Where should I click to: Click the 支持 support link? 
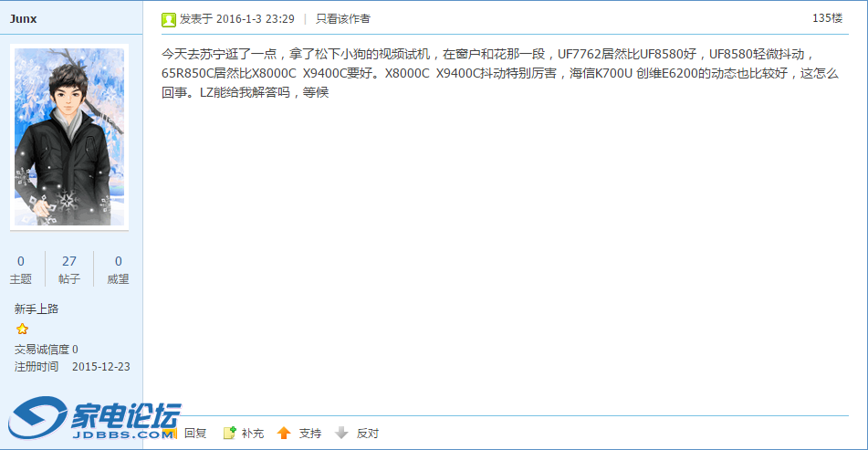pos(310,434)
